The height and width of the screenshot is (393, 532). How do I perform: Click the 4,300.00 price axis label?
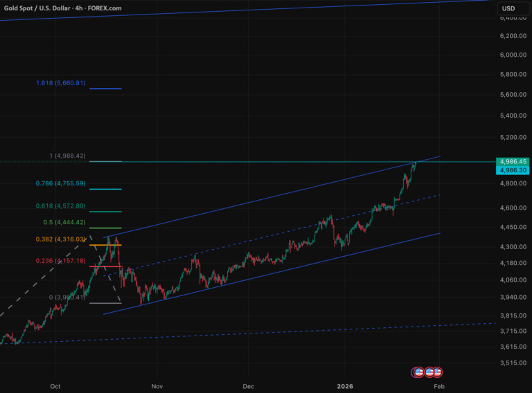513,246
